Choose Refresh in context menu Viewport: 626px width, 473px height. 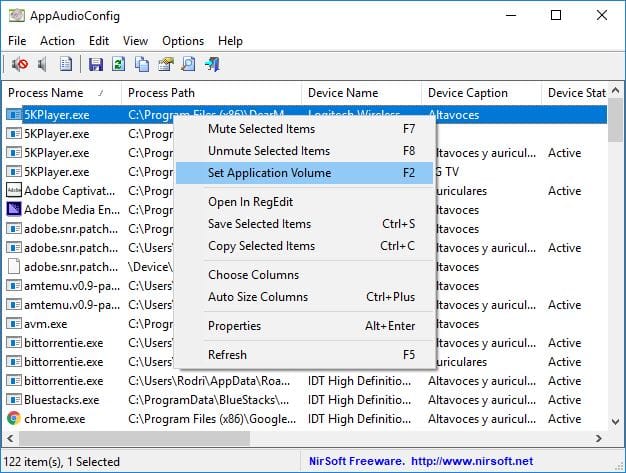(x=304, y=355)
